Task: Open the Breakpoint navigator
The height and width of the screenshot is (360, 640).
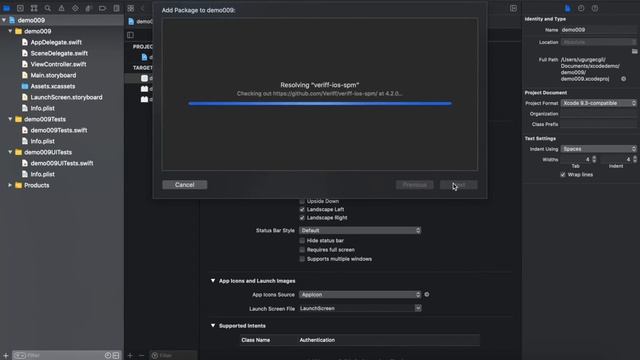Action: pyautogui.click(x=102, y=8)
